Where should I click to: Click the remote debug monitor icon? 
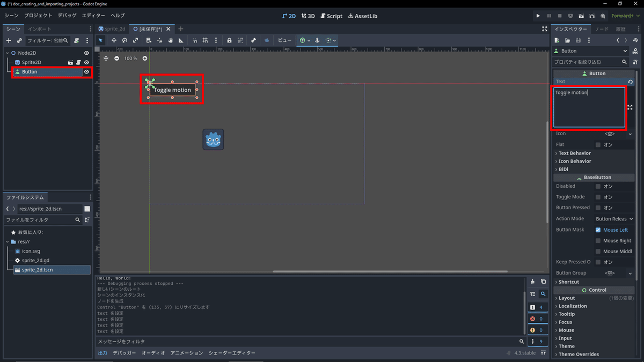point(570,16)
